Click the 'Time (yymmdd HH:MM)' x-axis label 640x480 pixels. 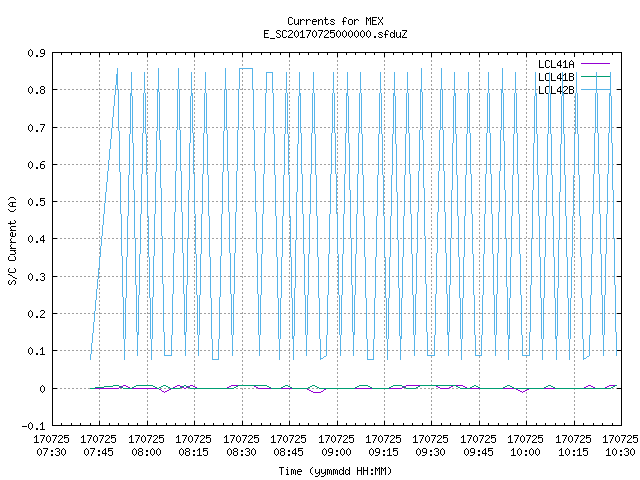point(335,471)
